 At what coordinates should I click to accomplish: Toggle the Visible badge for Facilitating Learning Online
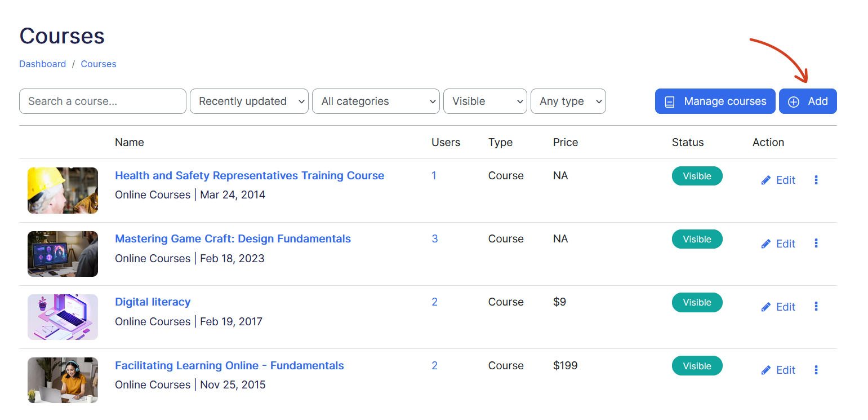[x=697, y=365]
